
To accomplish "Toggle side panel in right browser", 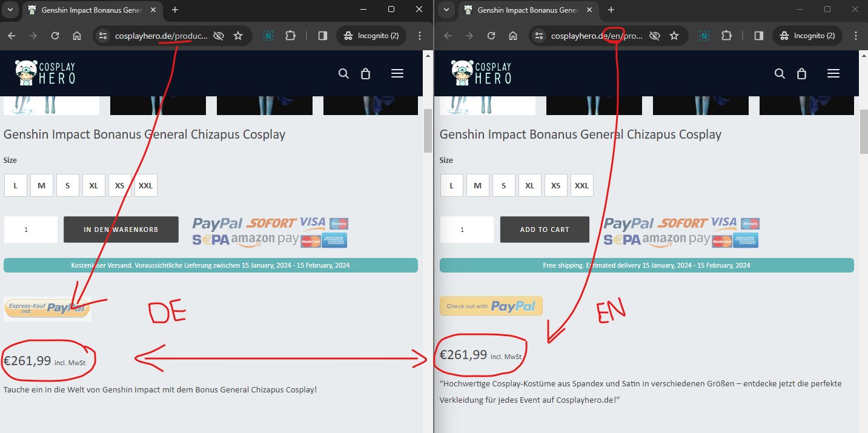I will pos(759,36).
